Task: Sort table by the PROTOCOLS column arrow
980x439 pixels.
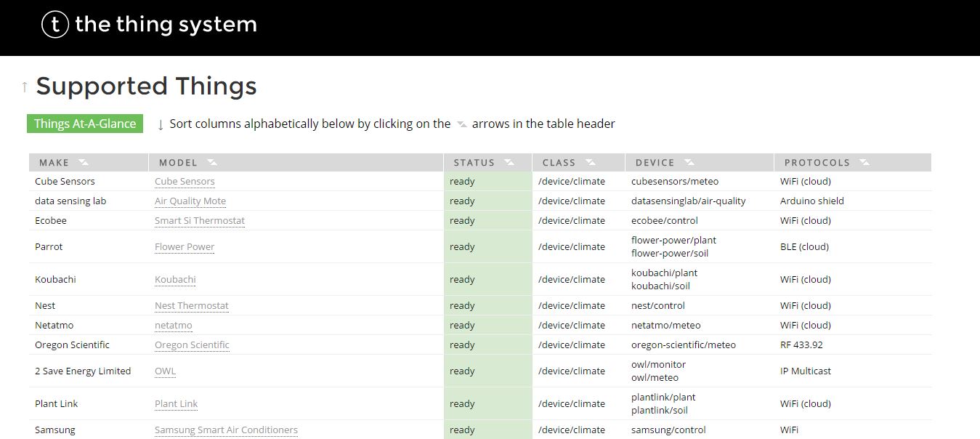Action: point(864,162)
